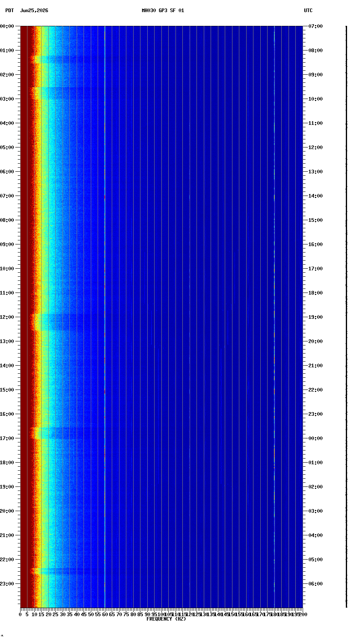Pick the 200 Hz frequency tick label

click(x=303, y=615)
